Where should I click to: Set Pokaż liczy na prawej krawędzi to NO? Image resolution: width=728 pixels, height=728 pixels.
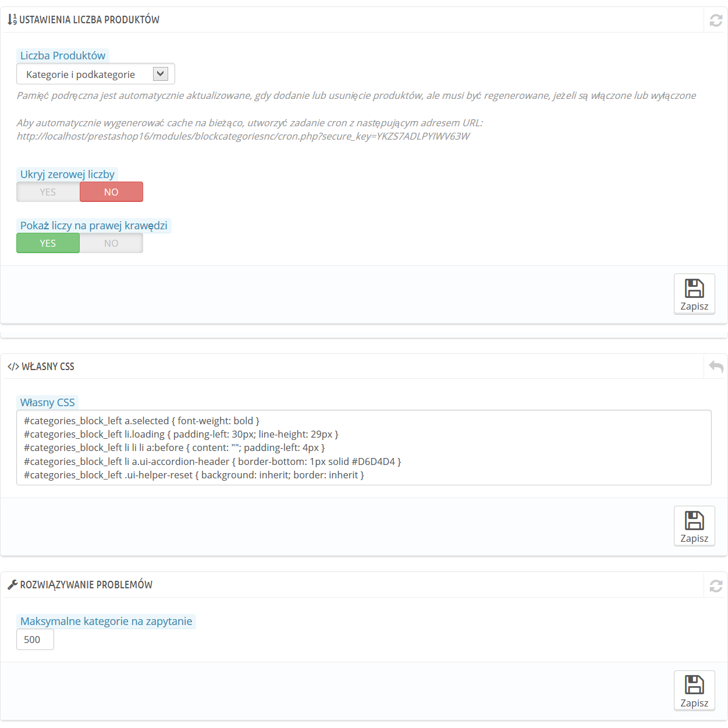pyautogui.click(x=111, y=243)
